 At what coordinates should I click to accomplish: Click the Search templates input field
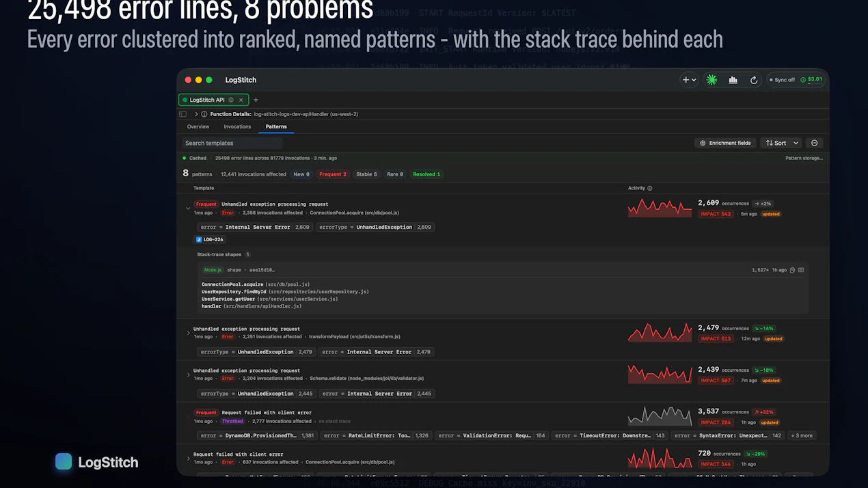point(232,143)
